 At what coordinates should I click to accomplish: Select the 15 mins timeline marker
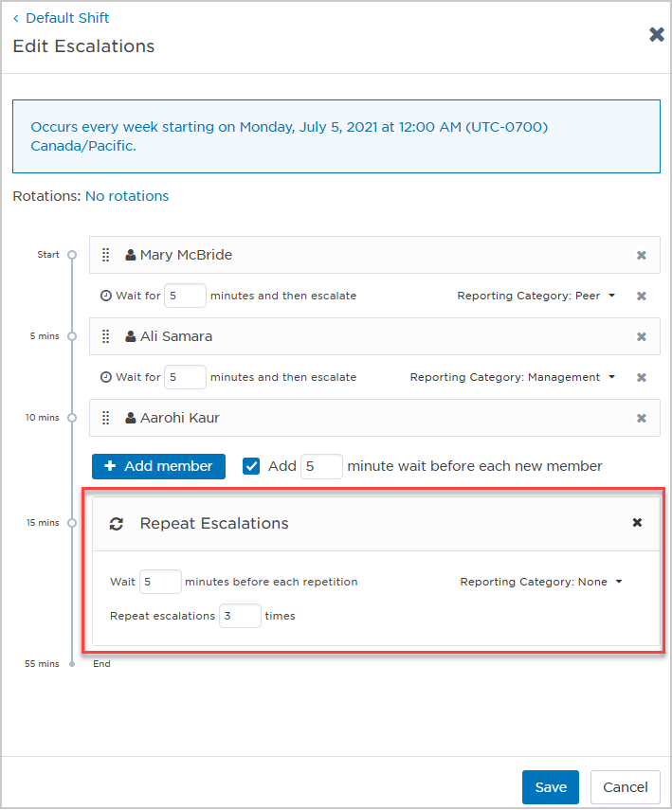pos(72,523)
